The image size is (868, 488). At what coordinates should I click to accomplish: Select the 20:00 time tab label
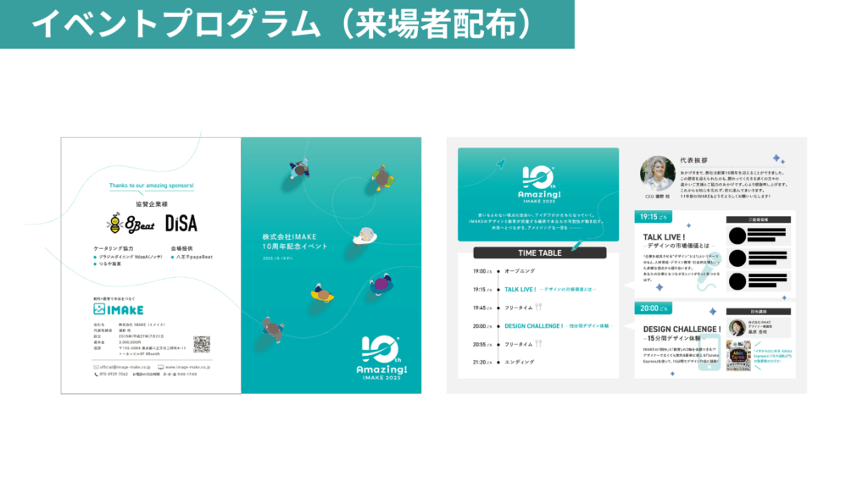point(653,308)
